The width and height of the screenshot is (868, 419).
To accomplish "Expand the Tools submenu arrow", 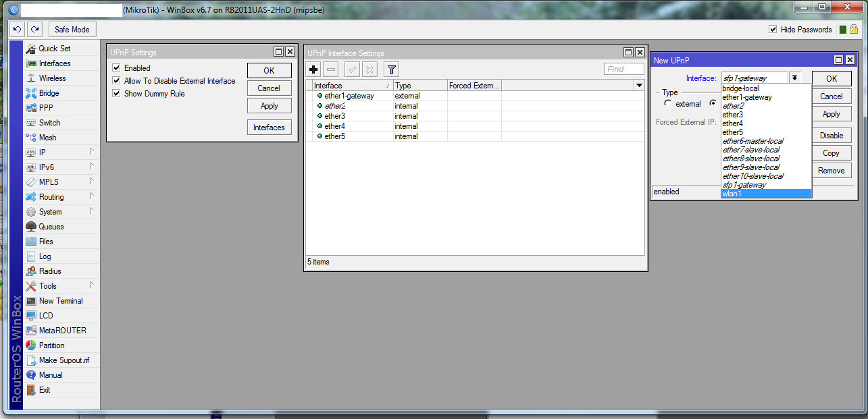I will point(91,285).
